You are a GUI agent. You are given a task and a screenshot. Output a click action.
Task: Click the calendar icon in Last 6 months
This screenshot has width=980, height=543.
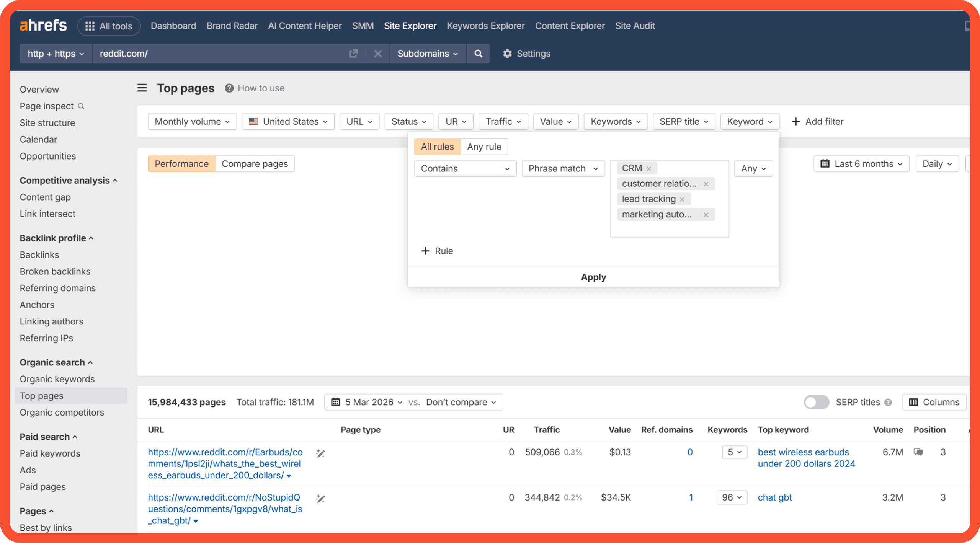[825, 164]
